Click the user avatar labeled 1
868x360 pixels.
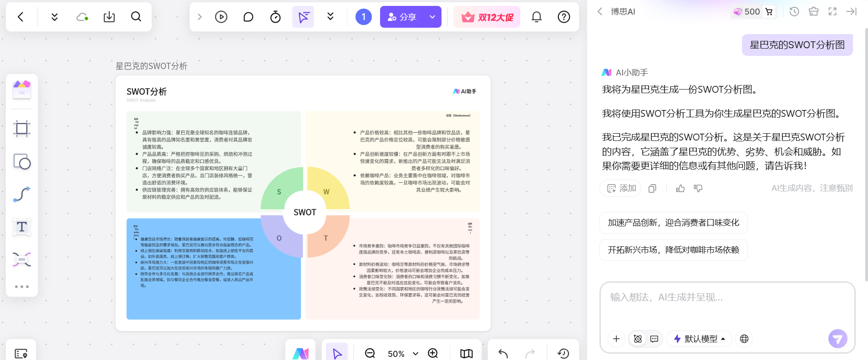point(363,17)
